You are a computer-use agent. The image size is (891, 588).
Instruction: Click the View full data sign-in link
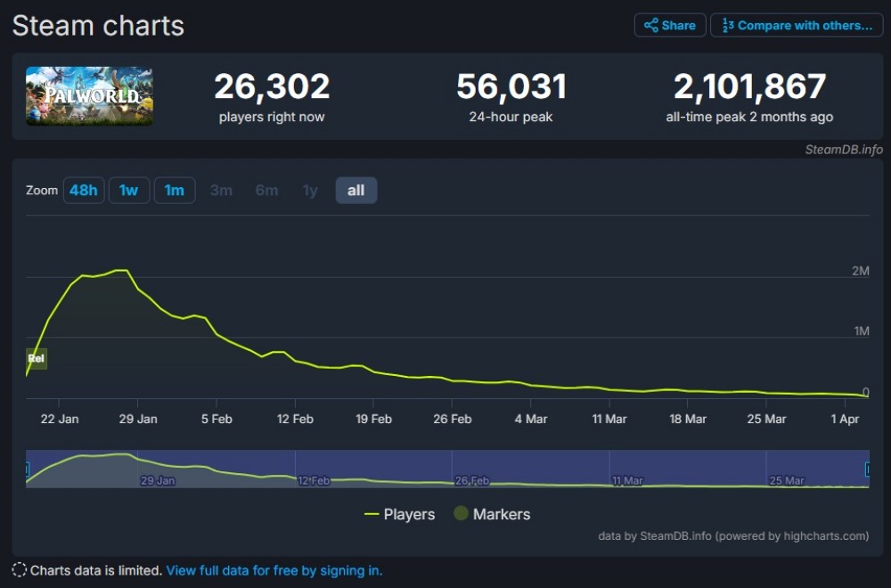(x=274, y=570)
